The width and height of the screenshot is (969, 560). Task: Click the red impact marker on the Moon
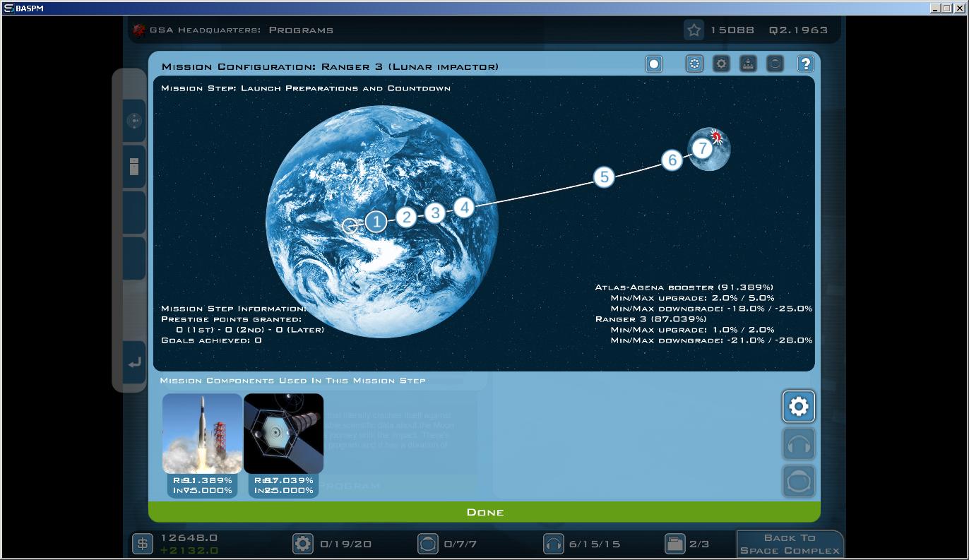coord(717,136)
